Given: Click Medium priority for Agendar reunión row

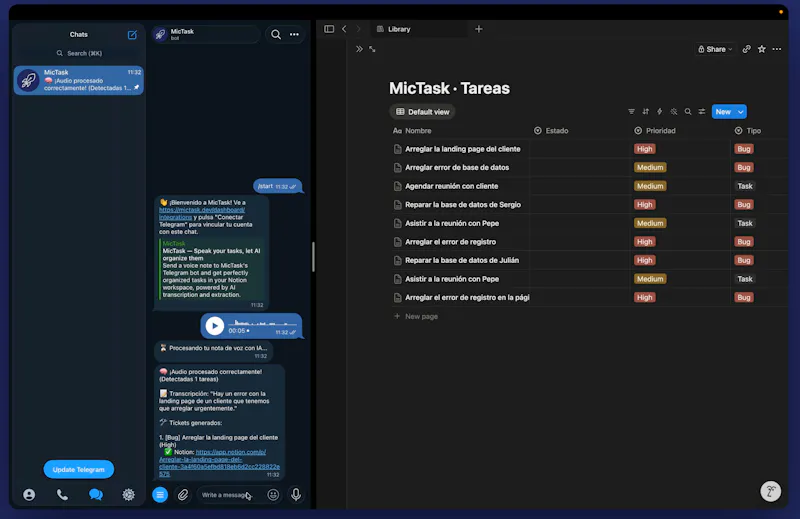Looking at the screenshot, I should [650, 186].
